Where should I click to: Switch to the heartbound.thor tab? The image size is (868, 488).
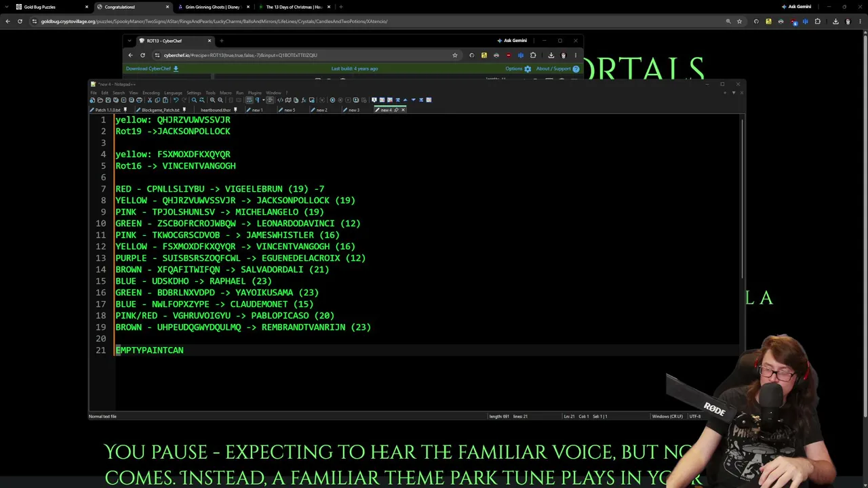point(216,110)
